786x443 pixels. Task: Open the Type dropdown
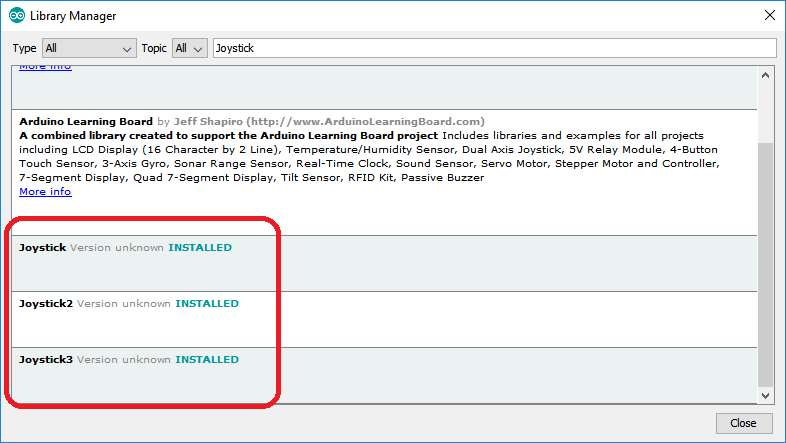[89, 48]
